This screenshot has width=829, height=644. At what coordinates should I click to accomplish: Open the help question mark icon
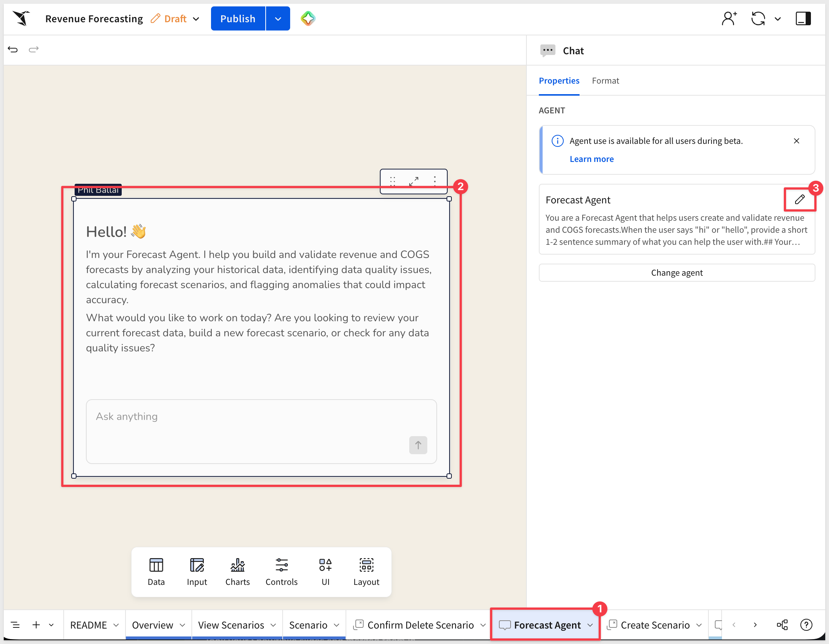806,625
